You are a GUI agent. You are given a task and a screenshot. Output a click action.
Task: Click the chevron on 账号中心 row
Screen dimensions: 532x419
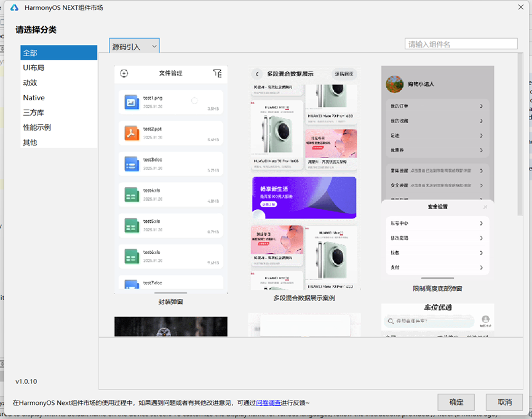(481, 223)
